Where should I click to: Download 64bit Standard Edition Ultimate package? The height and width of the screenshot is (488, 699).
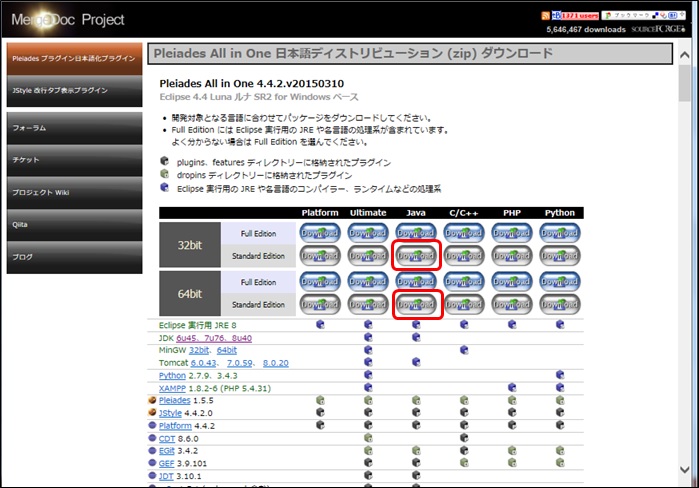pos(368,304)
